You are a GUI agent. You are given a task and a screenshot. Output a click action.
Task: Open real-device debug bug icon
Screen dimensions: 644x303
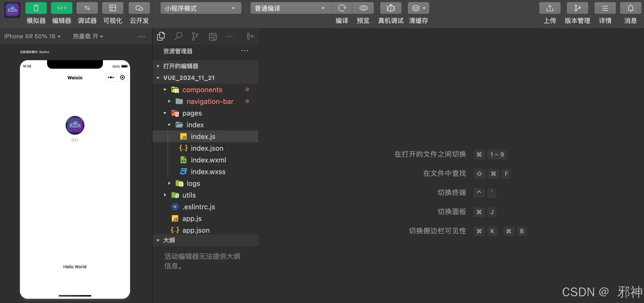click(x=391, y=8)
